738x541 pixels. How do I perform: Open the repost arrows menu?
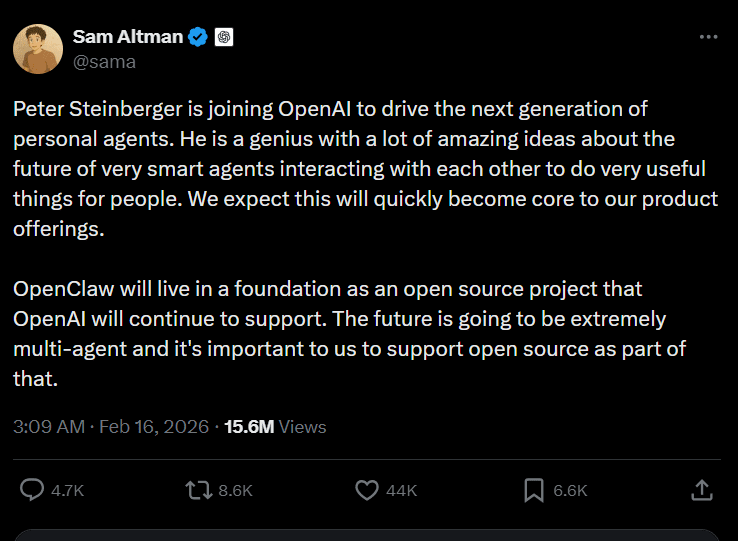198,490
